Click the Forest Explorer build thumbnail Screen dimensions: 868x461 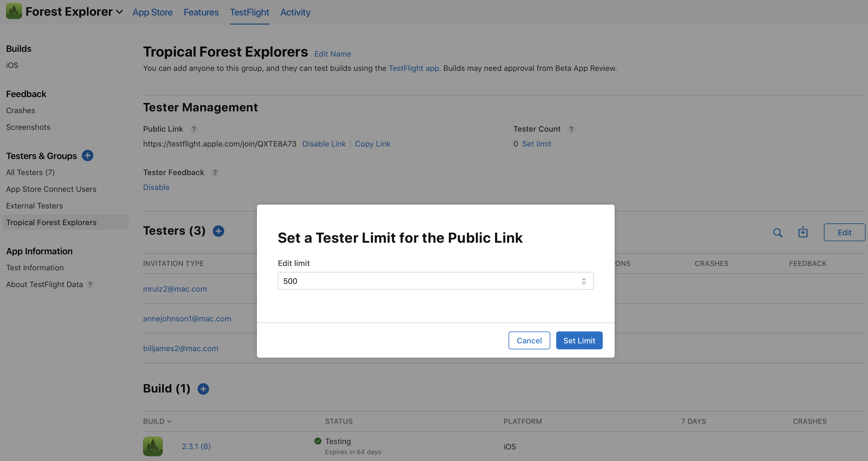153,446
